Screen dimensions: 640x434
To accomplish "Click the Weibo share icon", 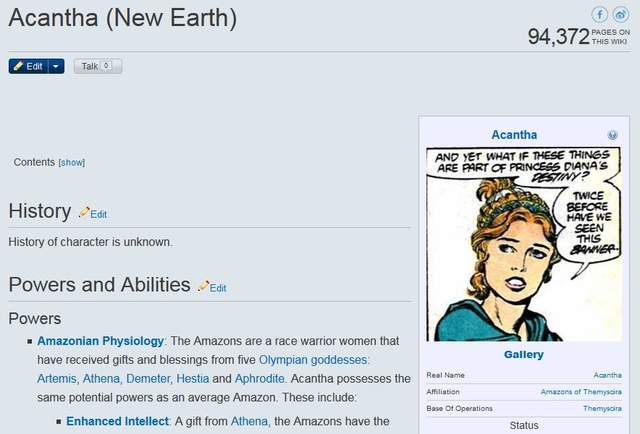I will pyautogui.click(x=620, y=14).
